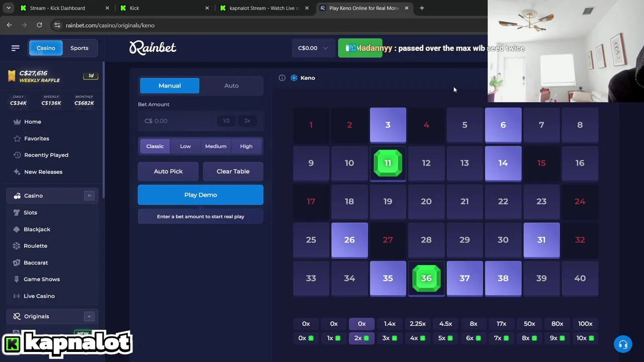
Task: Select Classic risk level
Action: (x=155, y=146)
